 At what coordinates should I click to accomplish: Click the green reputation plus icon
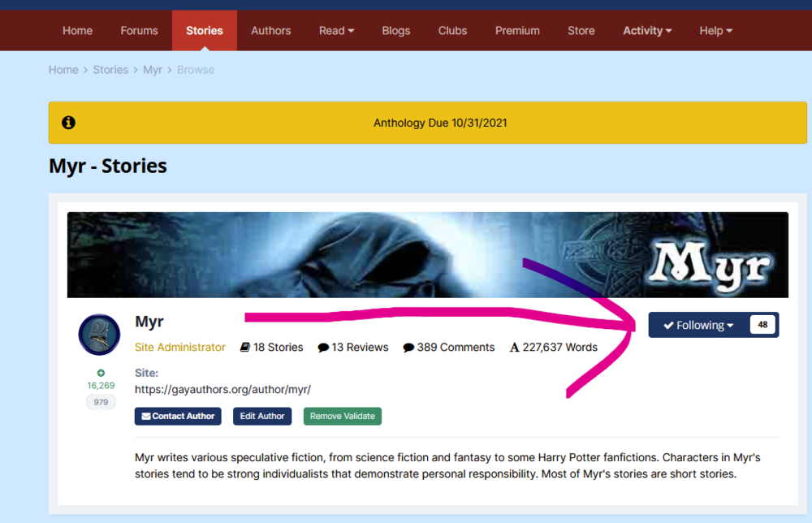click(x=101, y=373)
